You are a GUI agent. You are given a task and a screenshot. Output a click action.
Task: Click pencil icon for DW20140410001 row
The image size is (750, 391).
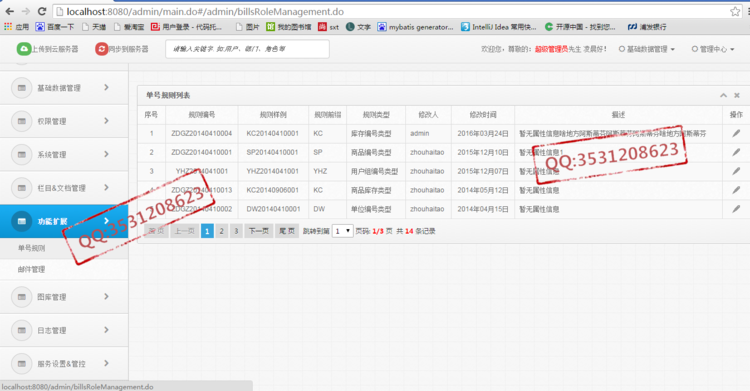pyautogui.click(x=736, y=209)
